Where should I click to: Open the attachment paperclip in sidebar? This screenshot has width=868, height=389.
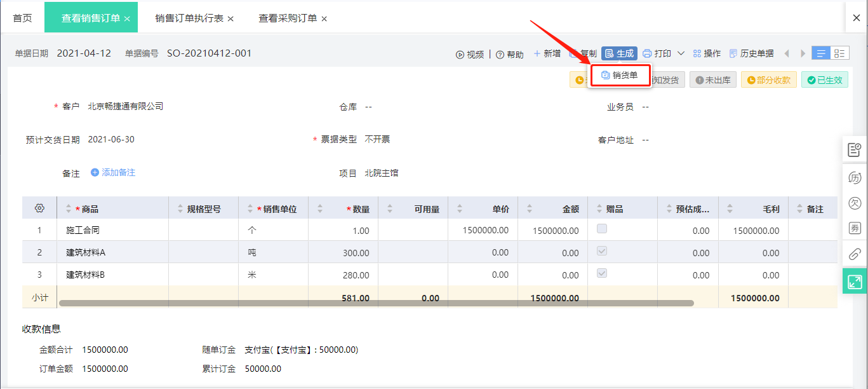point(855,254)
